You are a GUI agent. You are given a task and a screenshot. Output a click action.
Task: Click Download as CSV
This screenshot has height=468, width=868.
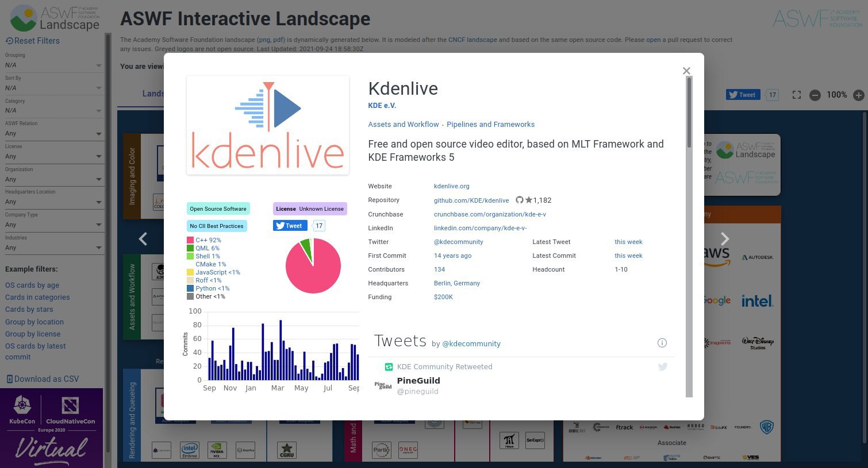(43, 379)
